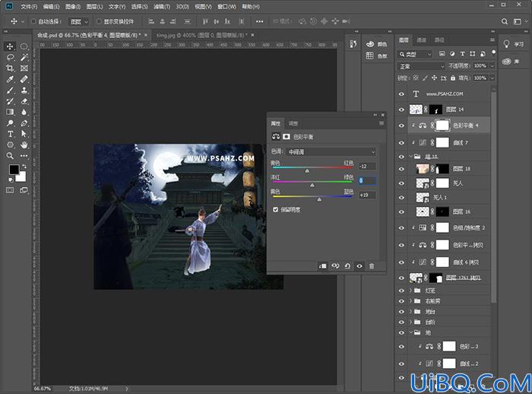Select the Path Selection arrow tool
This screenshot has height=394, width=532.
tap(24, 134)
